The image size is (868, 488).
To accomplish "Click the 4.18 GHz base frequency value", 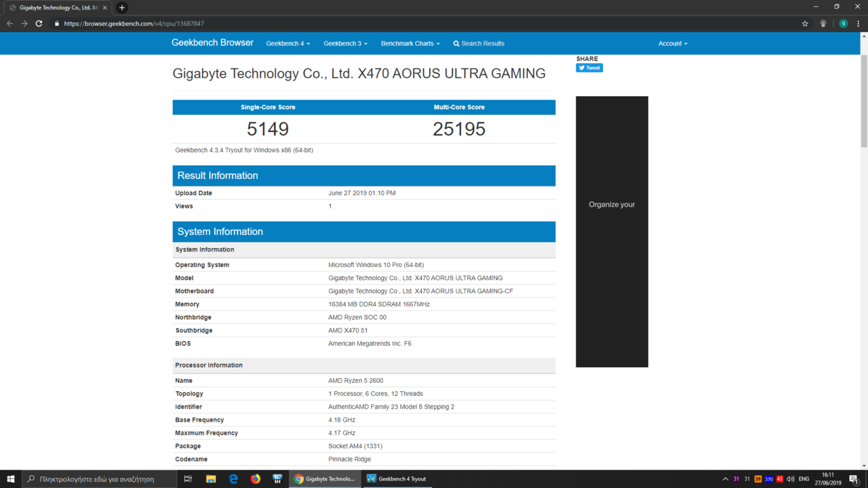I will 342,420.
